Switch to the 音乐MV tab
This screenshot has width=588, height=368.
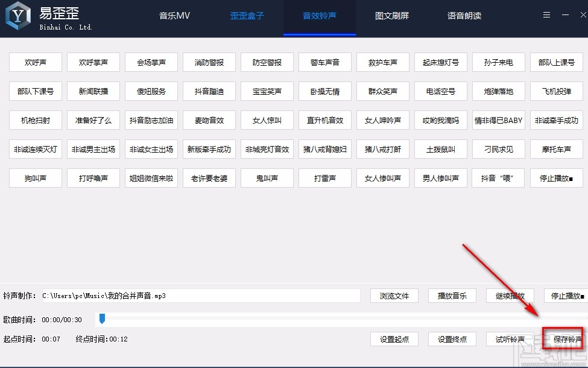point(174,16)
